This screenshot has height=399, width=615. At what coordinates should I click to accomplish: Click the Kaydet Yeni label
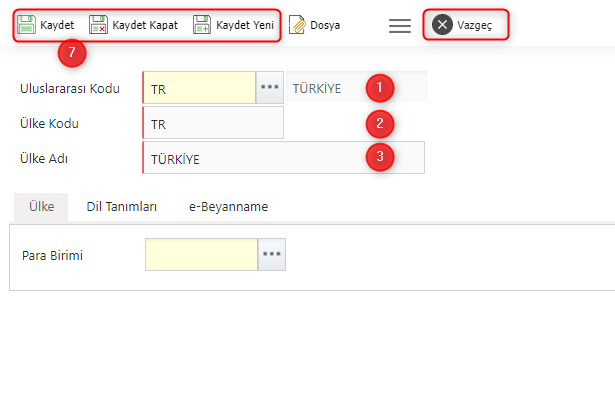[245, 25]
